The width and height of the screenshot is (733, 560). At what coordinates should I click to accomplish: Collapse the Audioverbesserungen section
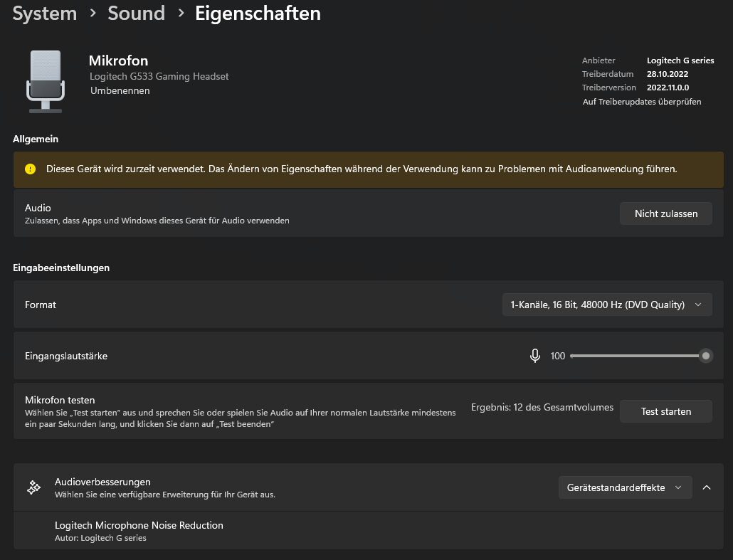(707, 487)
